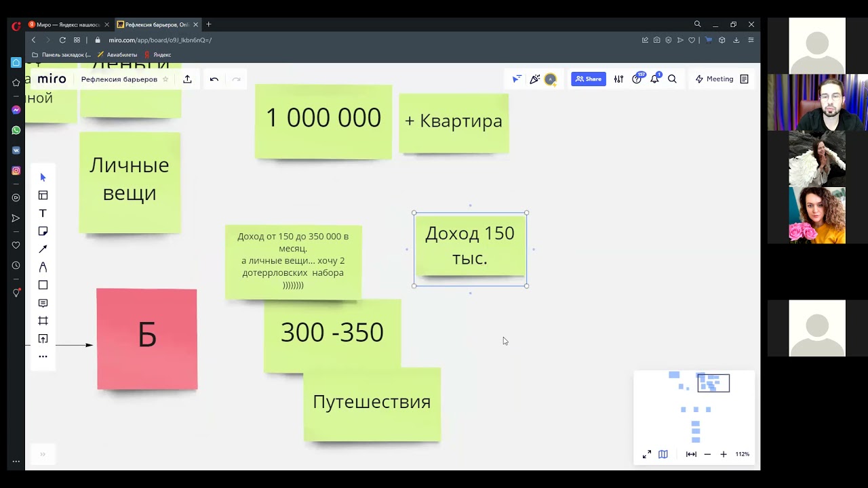
Task: Open the Авиабилеты bookmark
Action: [x=117, y=55]
